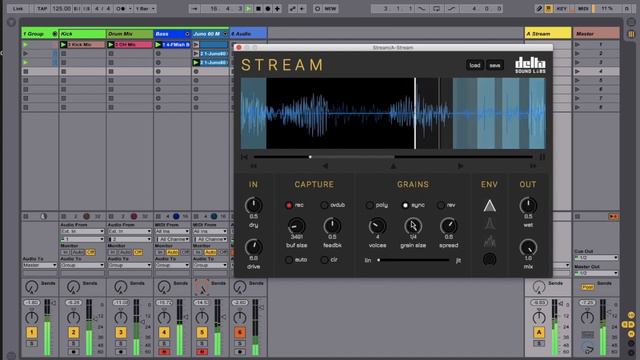The width and height of the screenshot is (640, 360).
Task: Select the Drum Mix track header
Action: pyautogui.click(x=129, y=34)
